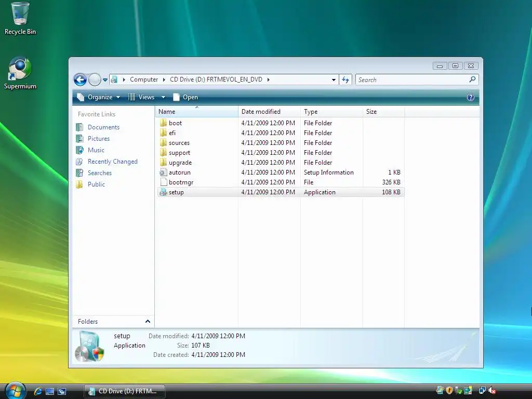Minimize the Explorer window

pyautogui.click(x=440, y=66)
